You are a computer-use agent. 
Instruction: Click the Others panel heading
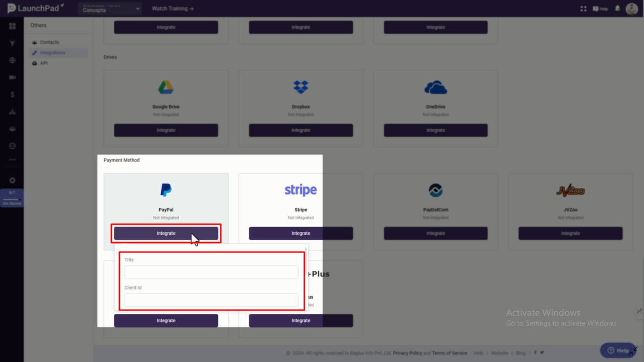click(x=39, y=25)
